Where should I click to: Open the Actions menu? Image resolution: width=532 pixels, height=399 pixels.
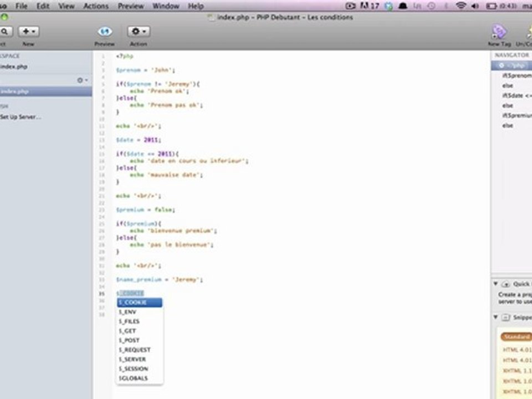[96, 6]
